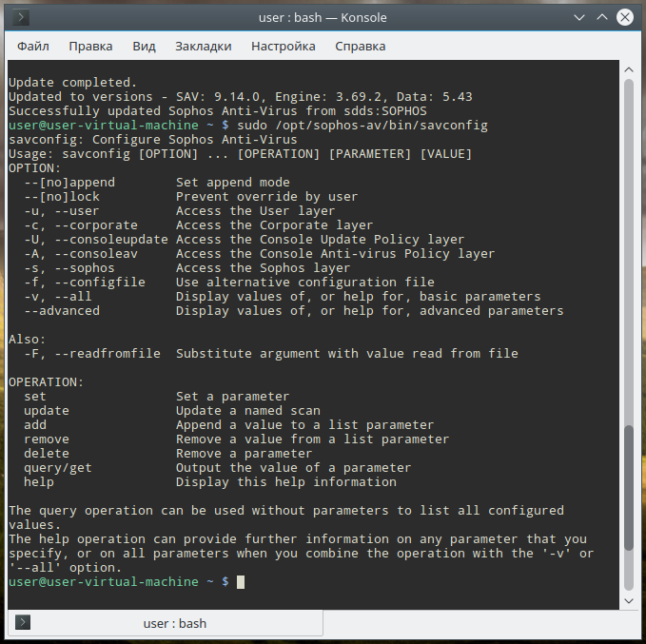646x644 pixels.
Task: Open the Закладки menu
Action: click(203, 47)
